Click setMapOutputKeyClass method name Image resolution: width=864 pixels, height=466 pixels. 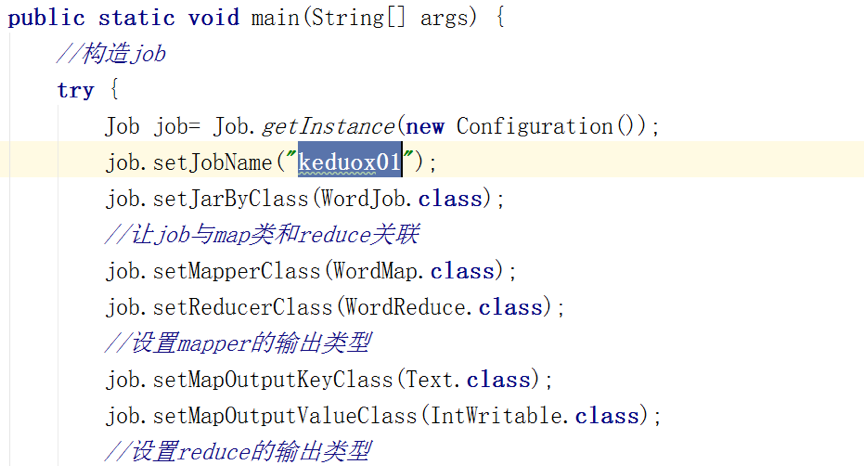pyautogui.click(x=273, y=380)
